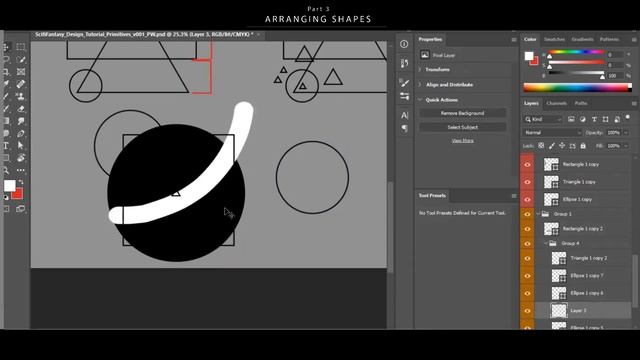Filter layers by type layer icon
Viewport: 640px width, 360px height.
click(x=594, y=119)
